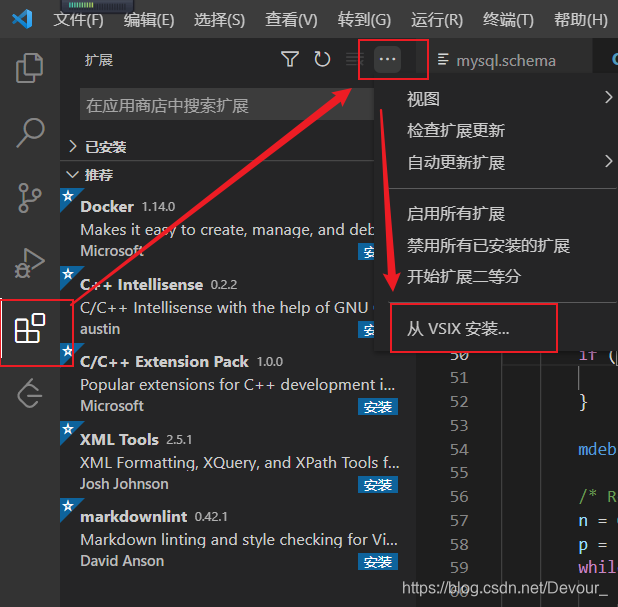Open the Source Control view icon
Viewport: 618px width, 607px height.
point(30,198)
